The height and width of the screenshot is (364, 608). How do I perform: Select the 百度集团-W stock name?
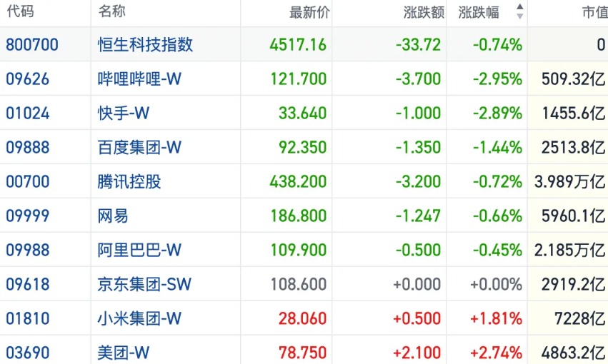[139, 148]
